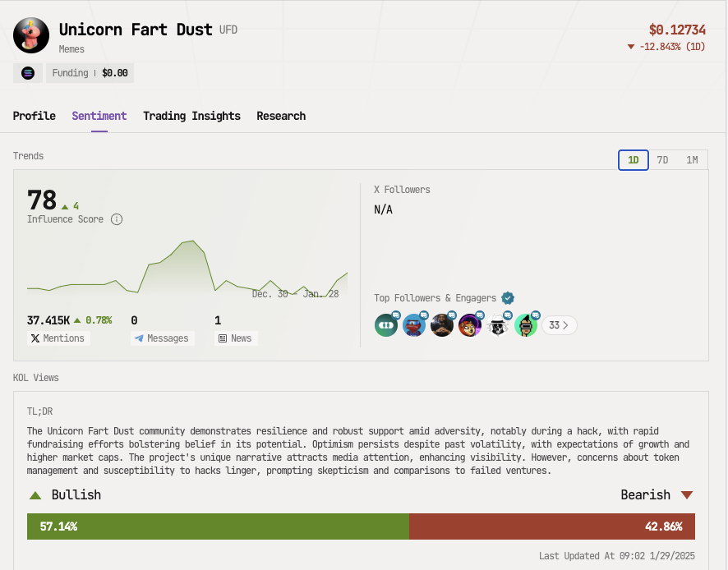The height and width of the screenshot is (570, 728).
Task: Click the 37.415K mentions count
Action: (x=48, y=320)
